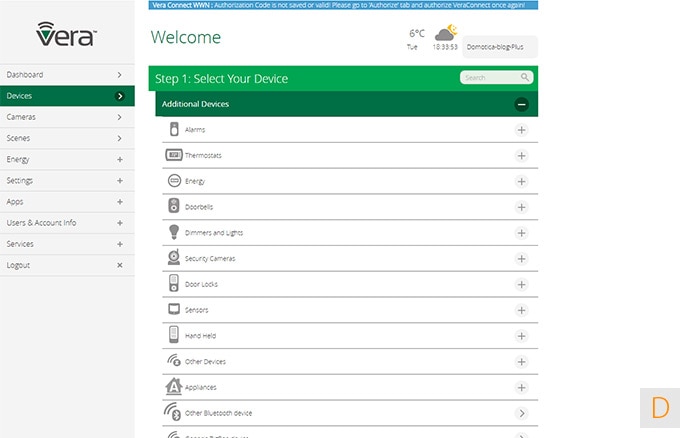Image resolution: width=690 pixels, height=438 pixels.
Task: Expand the Energy sidebar menu
Action: [67, 159]
